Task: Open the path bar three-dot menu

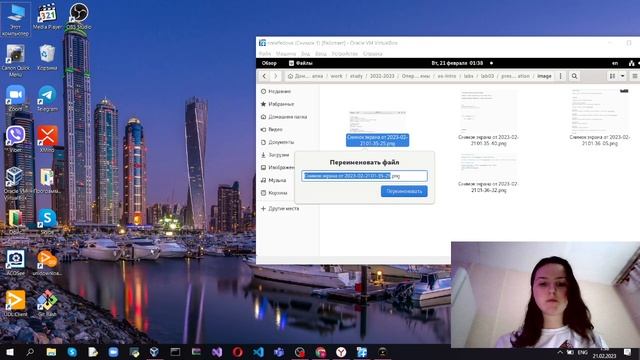Action: (x=560, y=76)
